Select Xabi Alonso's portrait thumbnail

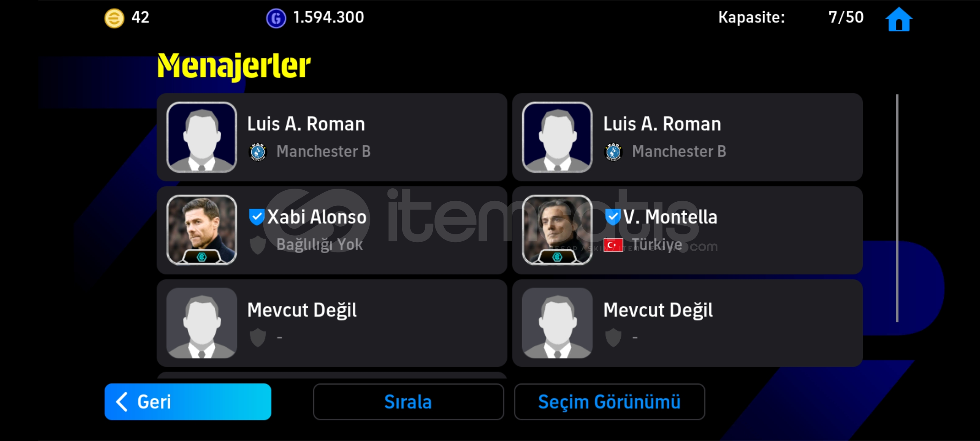202,230
